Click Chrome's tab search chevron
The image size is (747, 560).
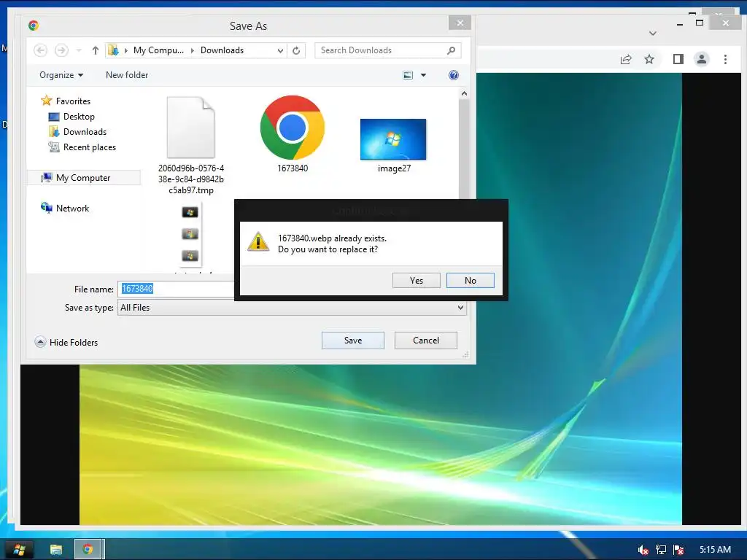pos(653,34)
